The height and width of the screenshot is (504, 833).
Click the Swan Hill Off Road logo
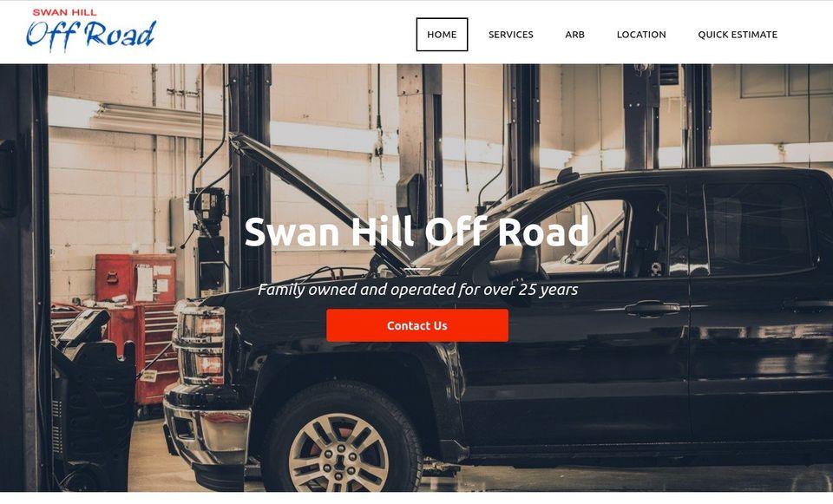(91, 30)
